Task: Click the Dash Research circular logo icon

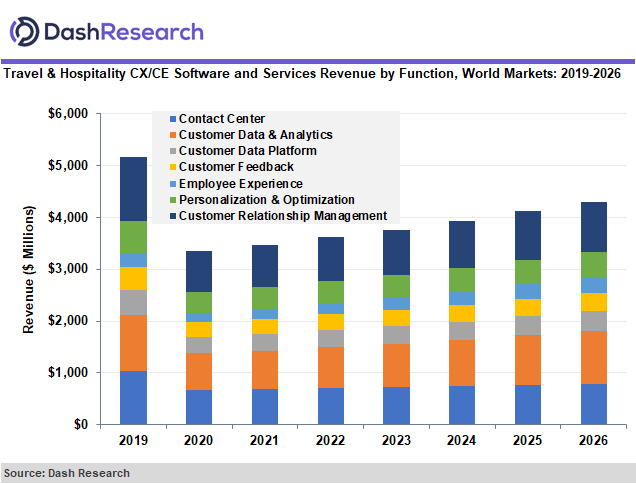Action: tap(24, 32)
